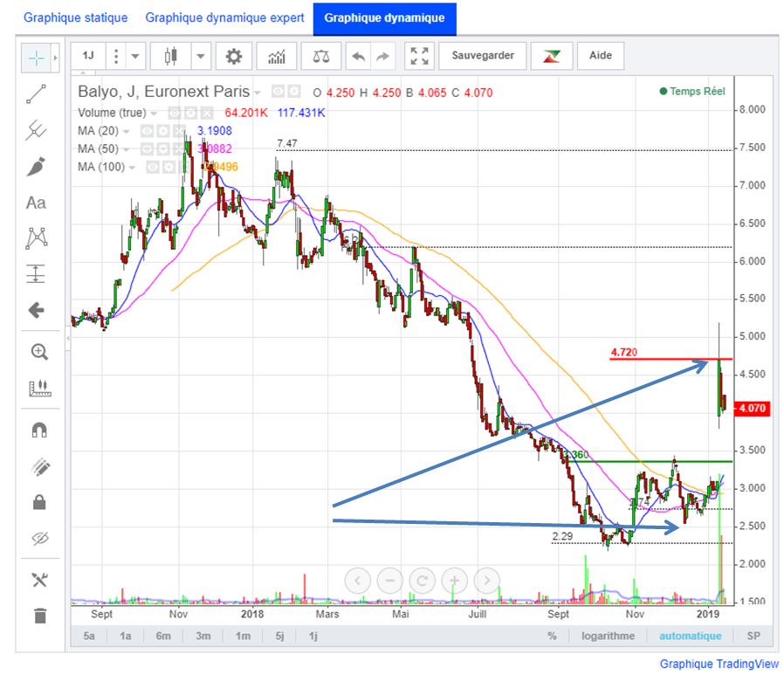This screenshot has height=675, width=784.
Task: Toggle hide all drawings eye icon
Action: coord(38,538)
